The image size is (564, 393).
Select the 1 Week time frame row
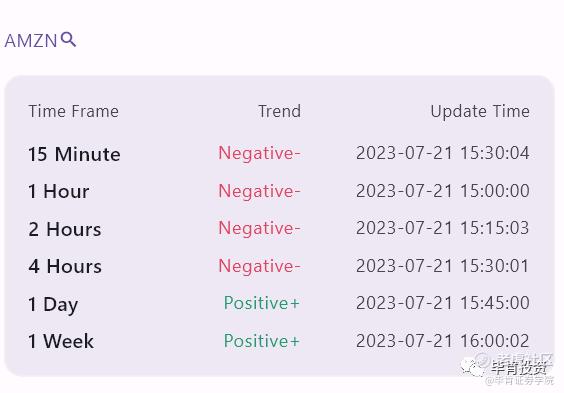coord(279,341)
